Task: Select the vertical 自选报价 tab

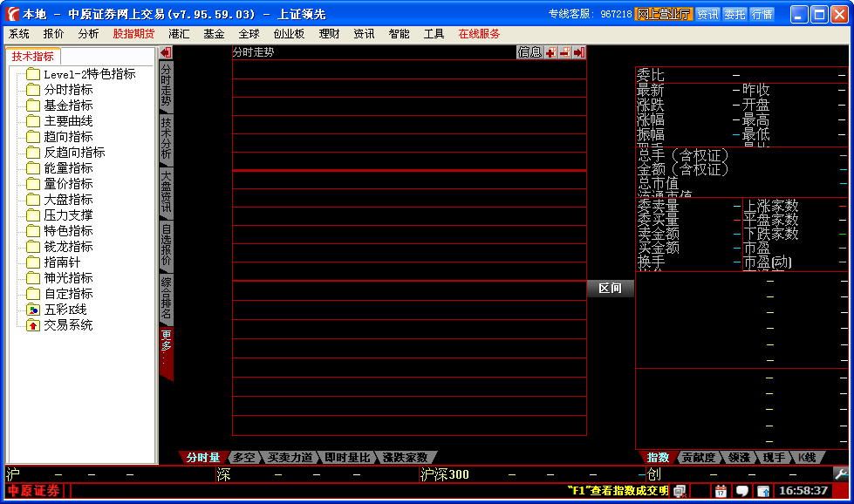Action: click(166, 245)
